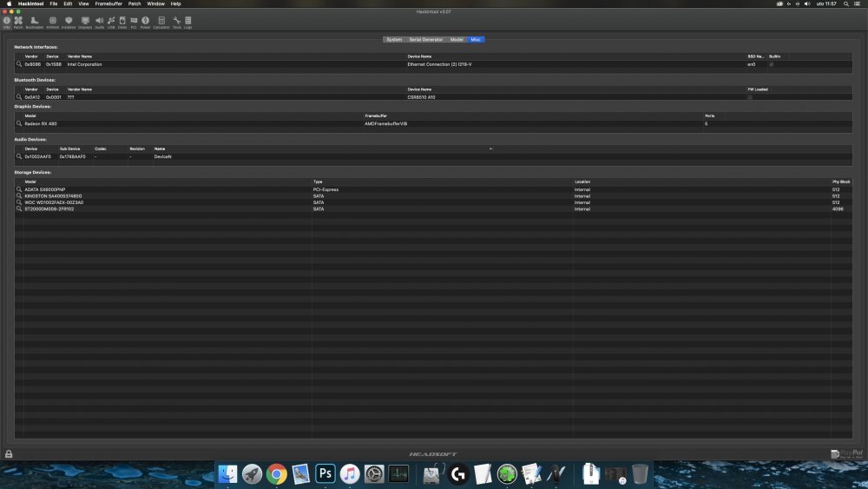Open the Window menu

156,3
